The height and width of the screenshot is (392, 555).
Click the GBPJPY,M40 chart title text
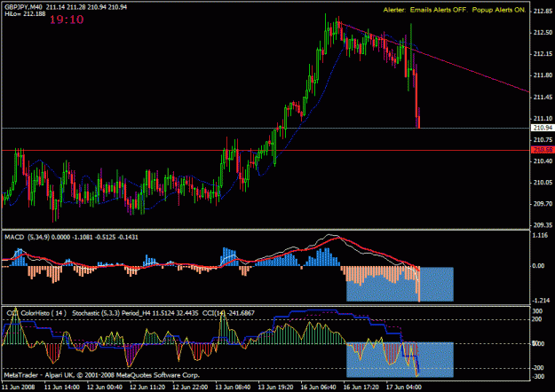pos(23,7)
